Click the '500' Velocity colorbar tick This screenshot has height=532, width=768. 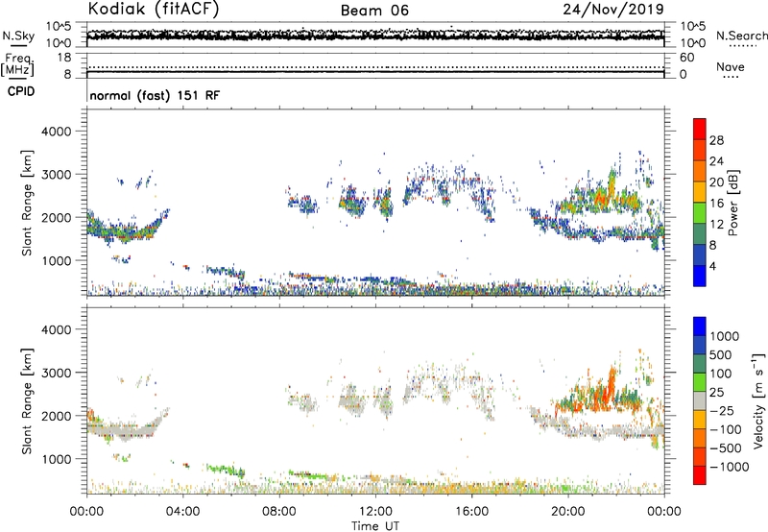pos(721,354)
